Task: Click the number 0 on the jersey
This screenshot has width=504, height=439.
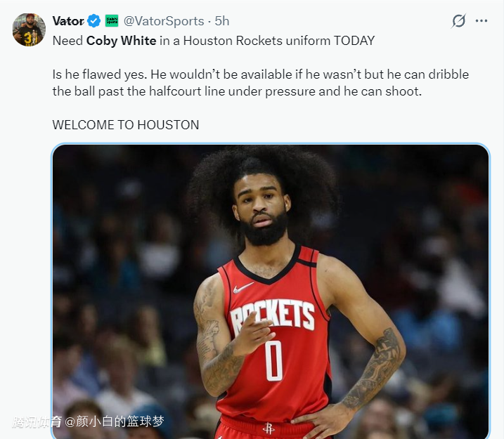Action: pos(274,360)
